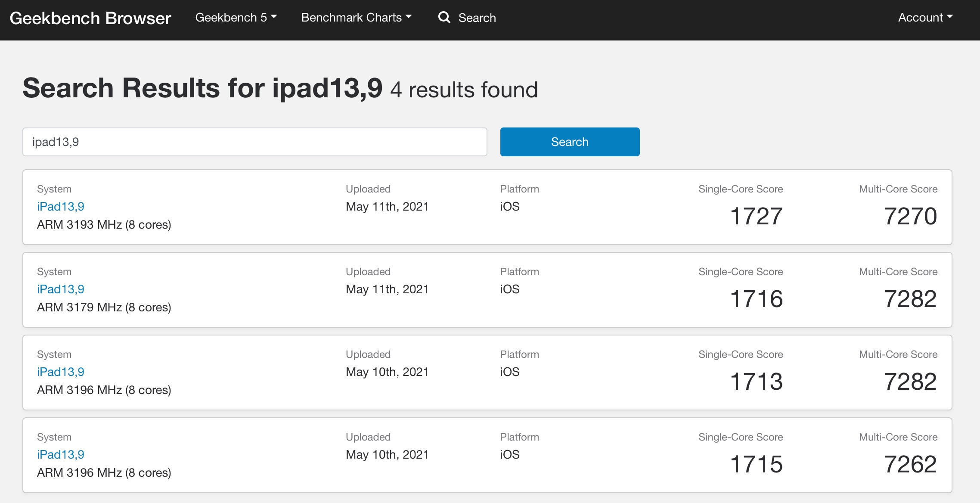Open the Geekbench 5 dropdown menu
980x503 pixels.
tap(236, 18)
